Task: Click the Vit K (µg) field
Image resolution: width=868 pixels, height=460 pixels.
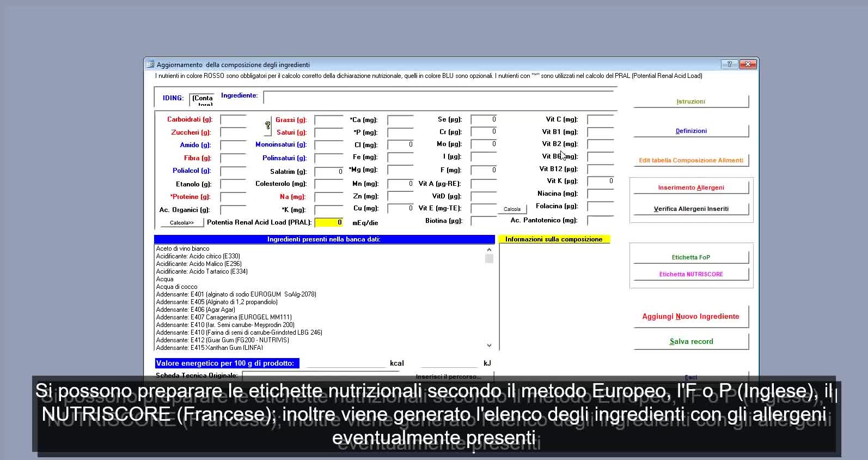Action: [601, 181]
